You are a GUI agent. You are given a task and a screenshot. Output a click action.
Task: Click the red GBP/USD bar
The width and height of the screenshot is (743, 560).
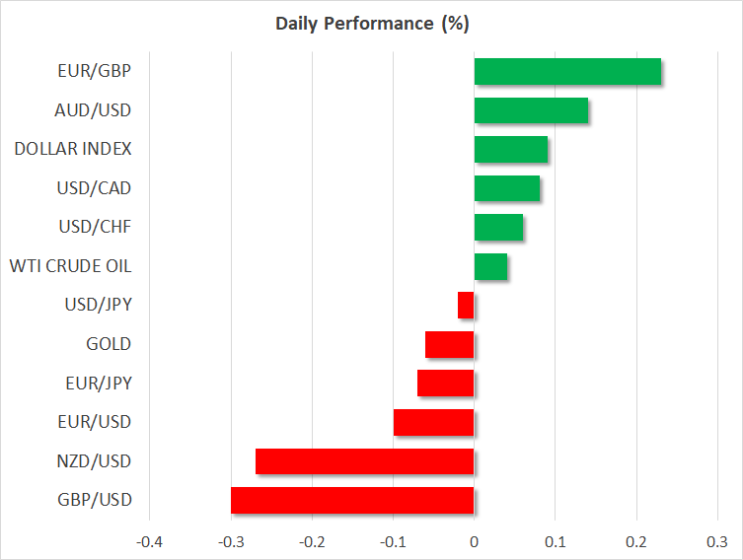pyautogui.click(x=352, y=500)
